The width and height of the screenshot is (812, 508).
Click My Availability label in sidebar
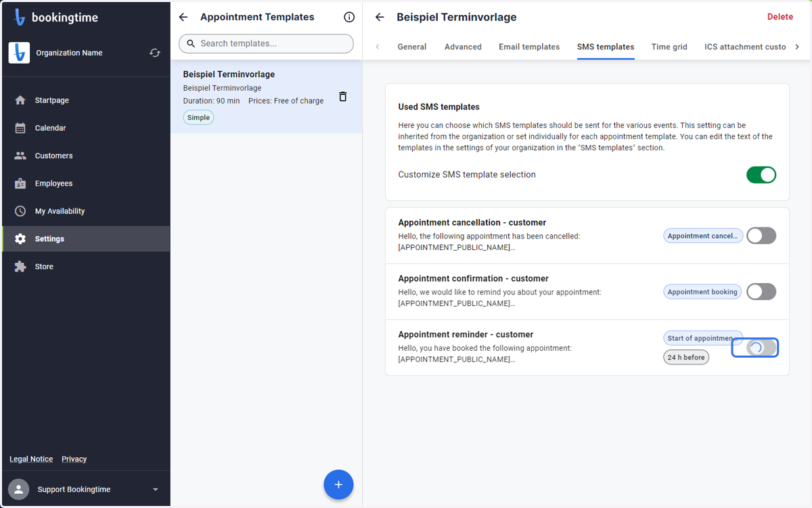pos(60,211)
